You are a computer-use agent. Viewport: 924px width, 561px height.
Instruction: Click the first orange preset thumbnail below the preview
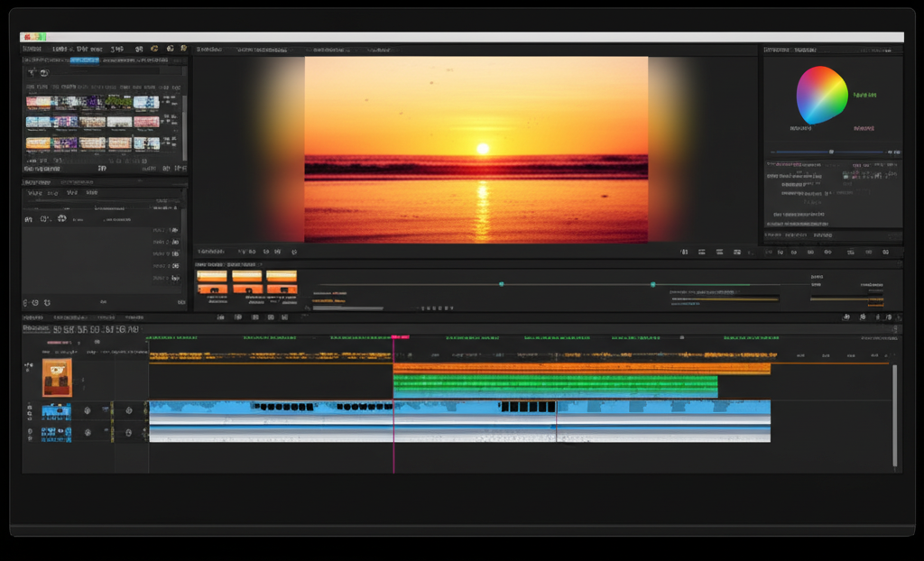pos(212,281)
